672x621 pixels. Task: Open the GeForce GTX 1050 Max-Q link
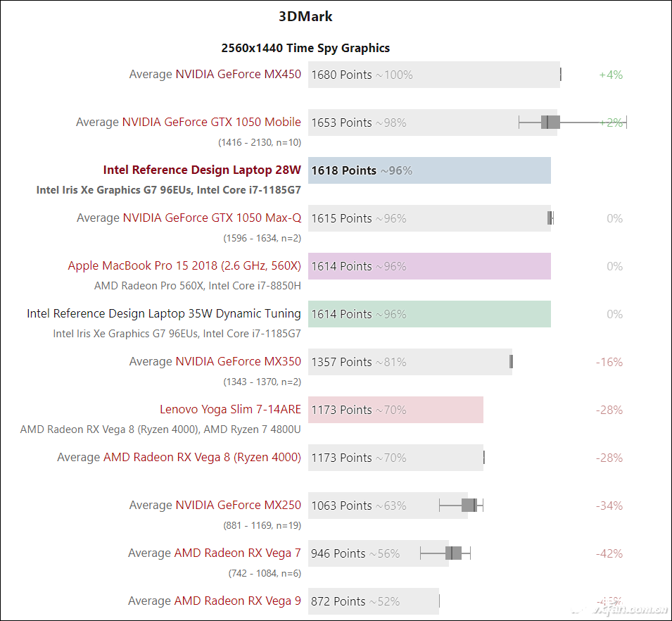pyautogui.click(x=212, y=218)
